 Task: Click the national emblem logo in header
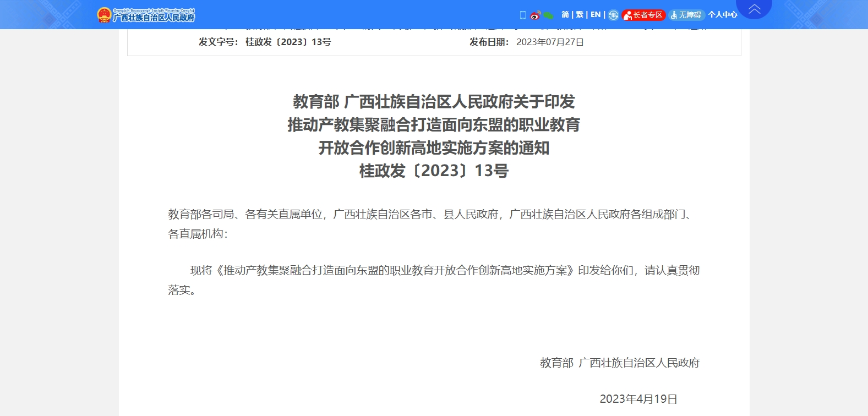click(x=104, y=15)
